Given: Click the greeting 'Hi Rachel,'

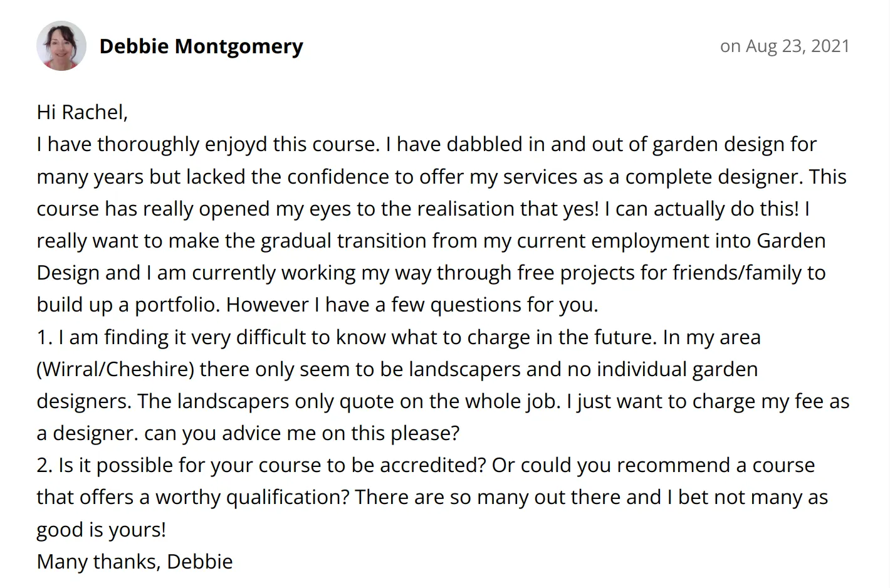Looking at the screenshot, I should point(82,112).
